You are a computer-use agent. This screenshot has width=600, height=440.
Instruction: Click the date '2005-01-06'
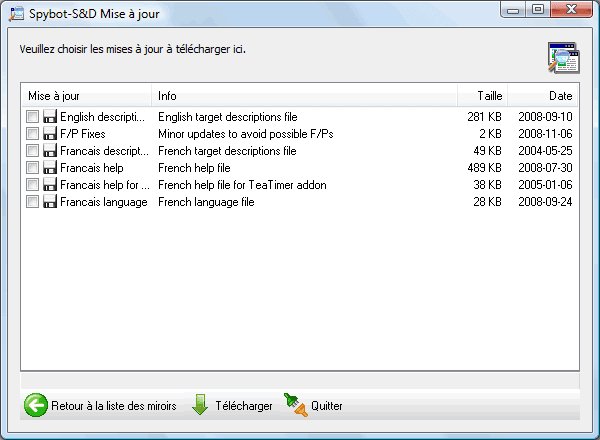click(545, 185)
